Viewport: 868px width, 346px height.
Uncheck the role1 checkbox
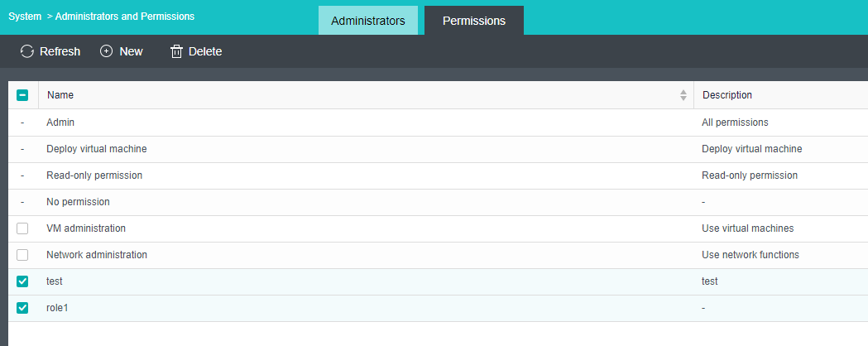[22, 308]
